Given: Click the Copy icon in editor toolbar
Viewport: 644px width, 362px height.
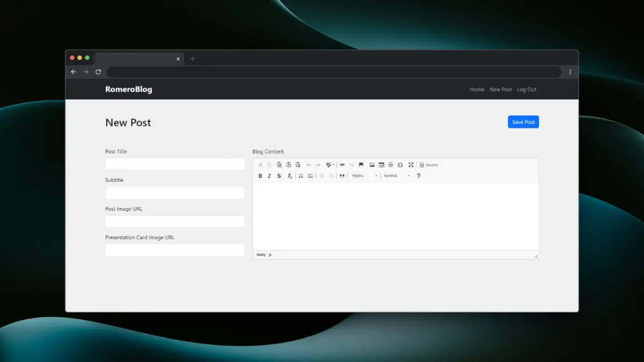Looking at the screenshot, I should click(269, 165).
